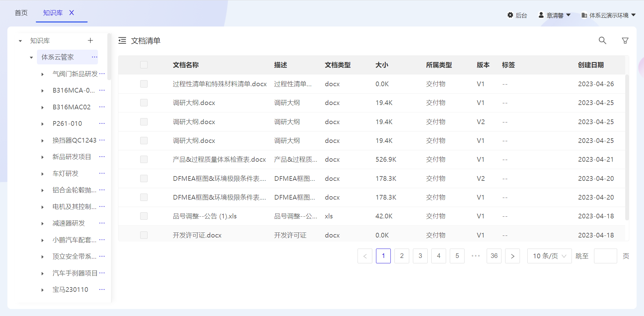Check the DFMEA框图 V2 row
Image resolution: width=644 pixels, height=316 pixels.
(144, 178)
